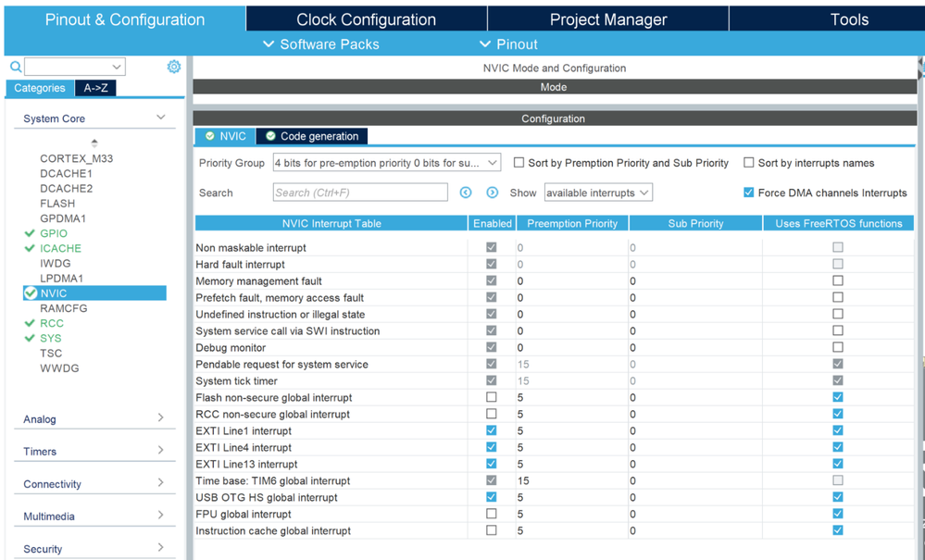Select SYS in System Core list
This screenshot has height=560, width=925.
pyautogui.click(x=50, y=338)
